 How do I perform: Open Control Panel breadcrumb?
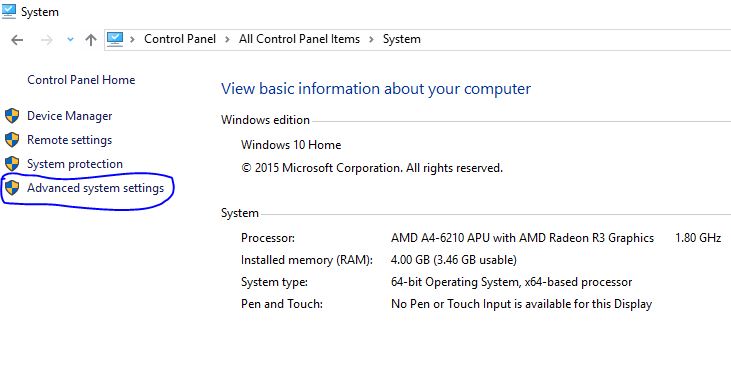click(x=180, y=39)
